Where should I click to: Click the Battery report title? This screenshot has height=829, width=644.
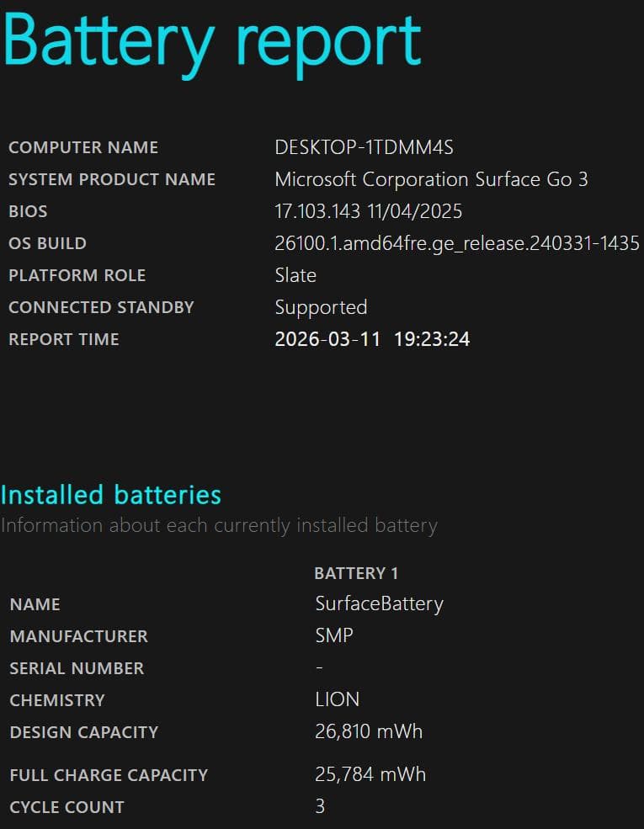[x=212, y=45]
